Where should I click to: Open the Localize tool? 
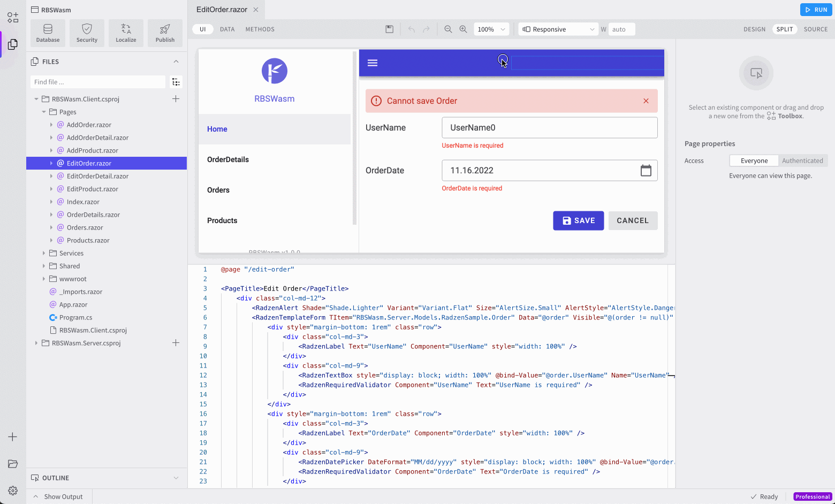tap(126, 33)
